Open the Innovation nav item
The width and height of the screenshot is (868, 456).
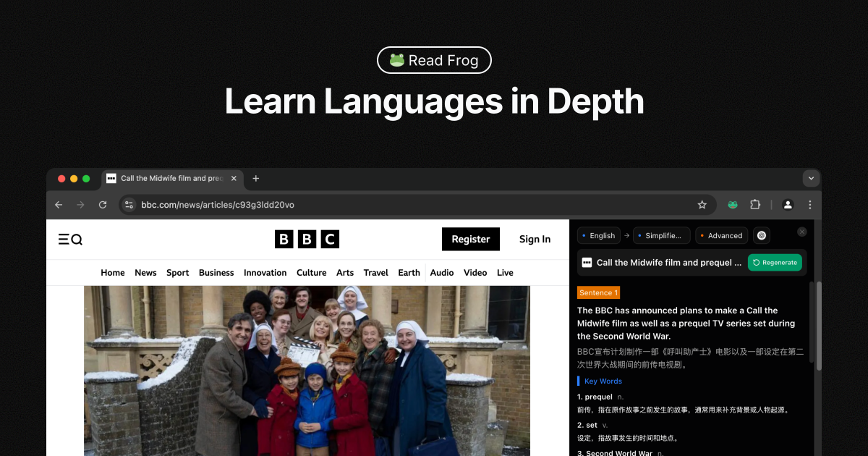[x=265, y=273]
